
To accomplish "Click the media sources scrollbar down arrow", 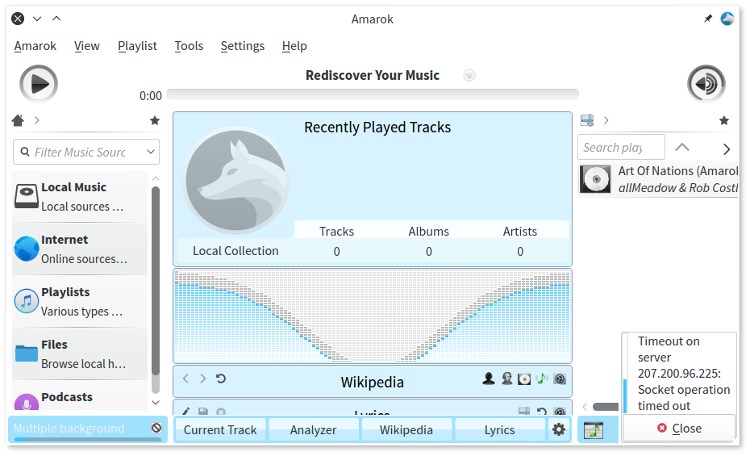I will click(x=155, y=402).
